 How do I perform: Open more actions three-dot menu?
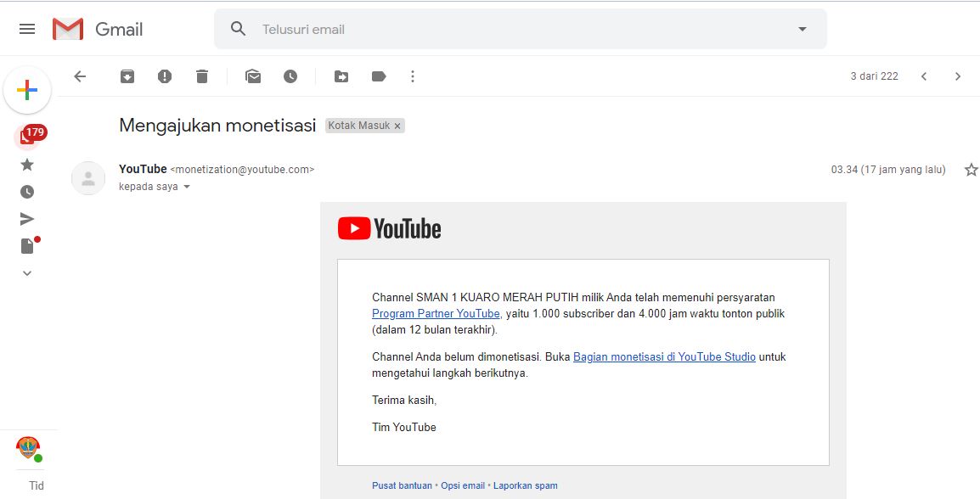tap(413, 76)
